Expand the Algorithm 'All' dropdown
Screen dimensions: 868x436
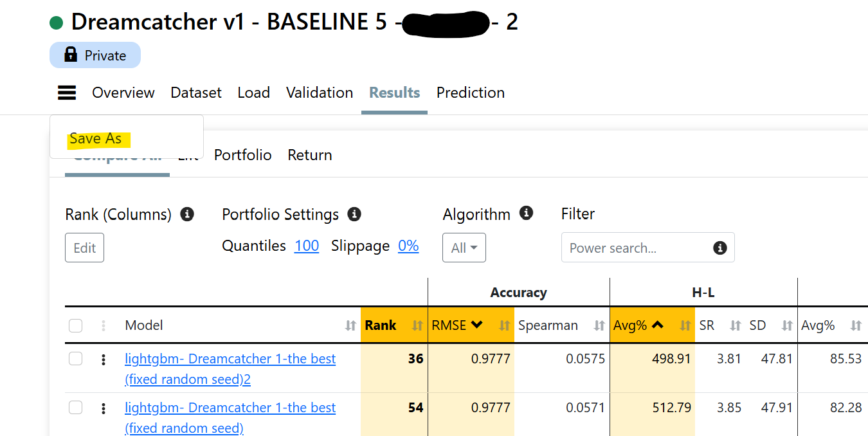pos(464,248)
